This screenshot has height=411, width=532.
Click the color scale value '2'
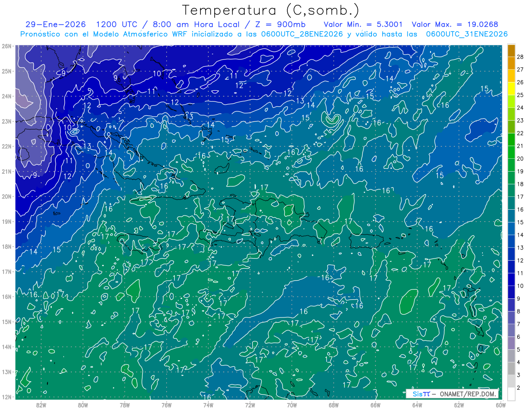pos(519,388)
